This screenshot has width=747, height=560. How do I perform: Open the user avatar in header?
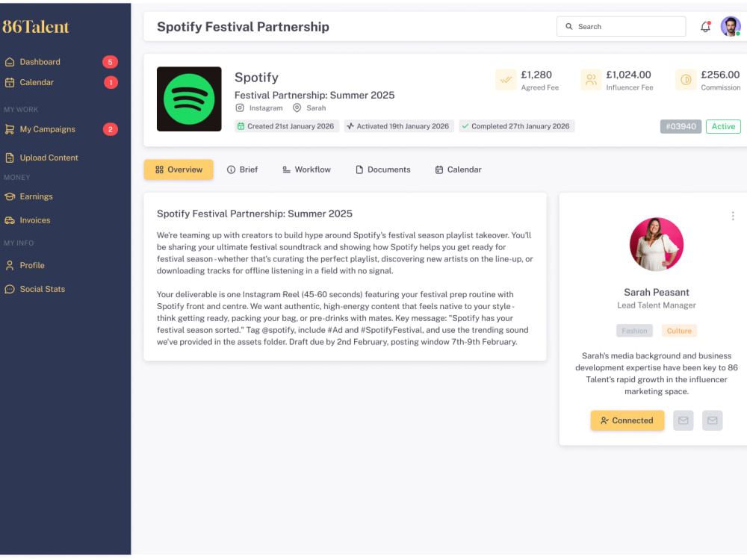coord(731,26)
